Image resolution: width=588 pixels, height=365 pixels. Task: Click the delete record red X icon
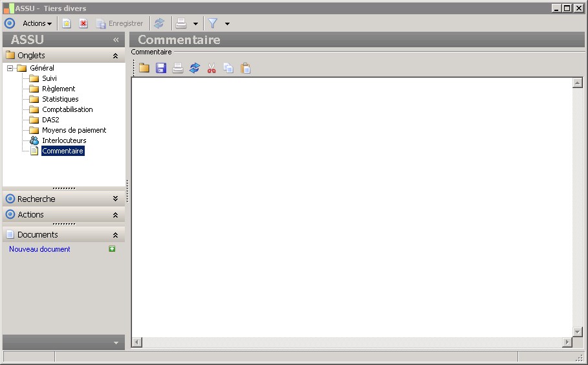point(83,23)
